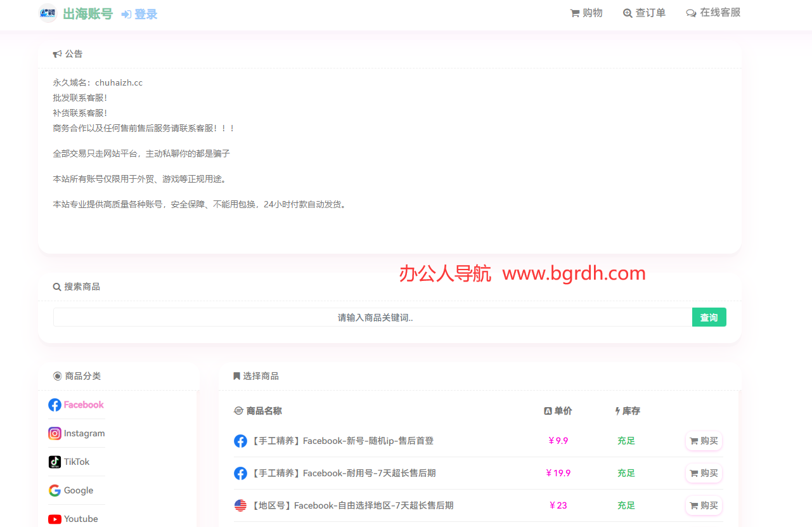Click Facebook icon in 新号-随机ip row

[x=240, y=441]
